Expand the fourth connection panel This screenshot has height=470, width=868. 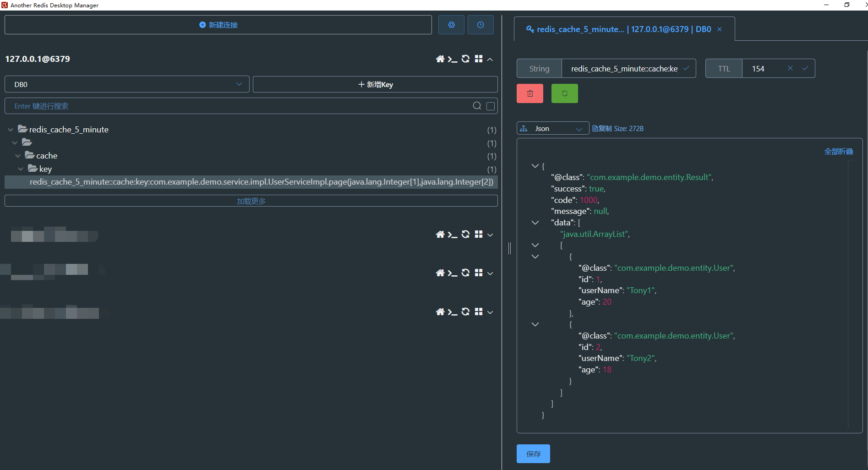click(x=490, y=312)
